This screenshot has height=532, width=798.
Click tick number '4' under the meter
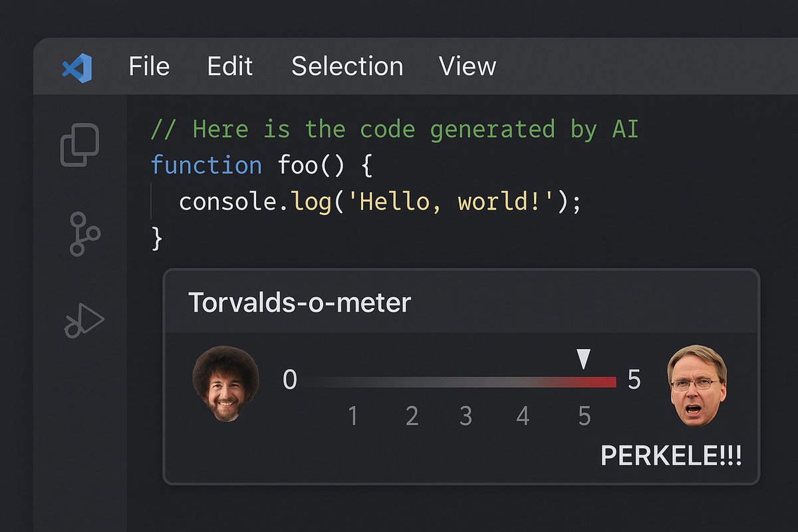pyautogui.click(x=523, y=416)
